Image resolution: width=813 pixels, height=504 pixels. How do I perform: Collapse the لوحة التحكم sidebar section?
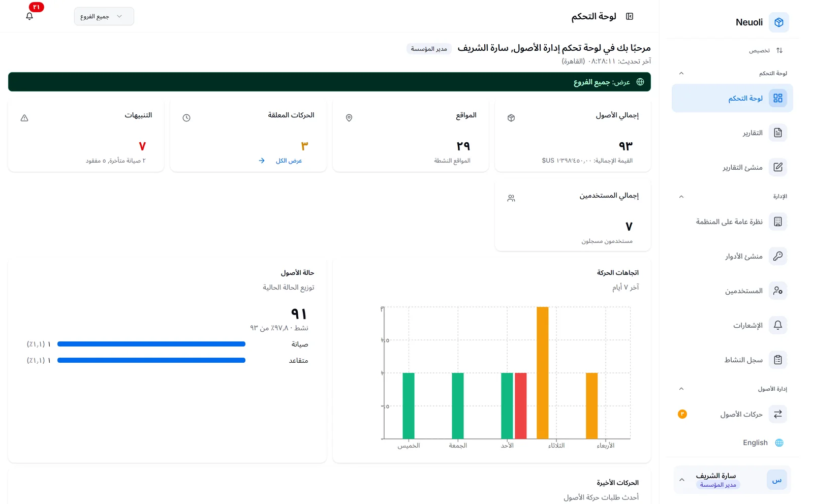pyautogui.click(x=681, y=73)
